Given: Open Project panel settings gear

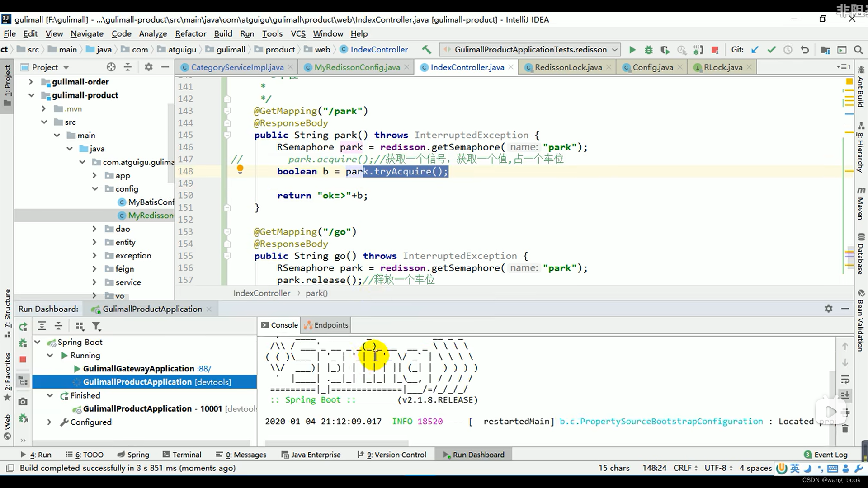Looking at the screenshot, I should [x=148, y=67].
